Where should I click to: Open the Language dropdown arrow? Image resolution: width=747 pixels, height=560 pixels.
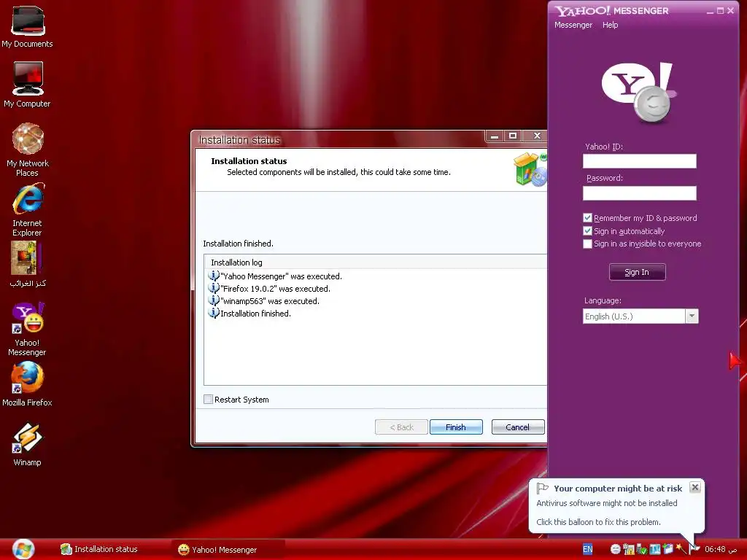coord(692,316)
